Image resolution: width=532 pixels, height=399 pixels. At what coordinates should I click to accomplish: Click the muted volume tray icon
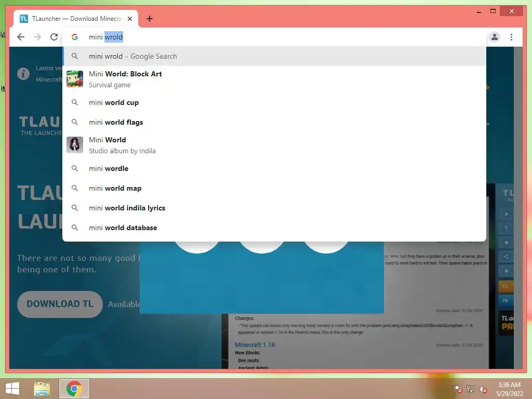(483, 389)
